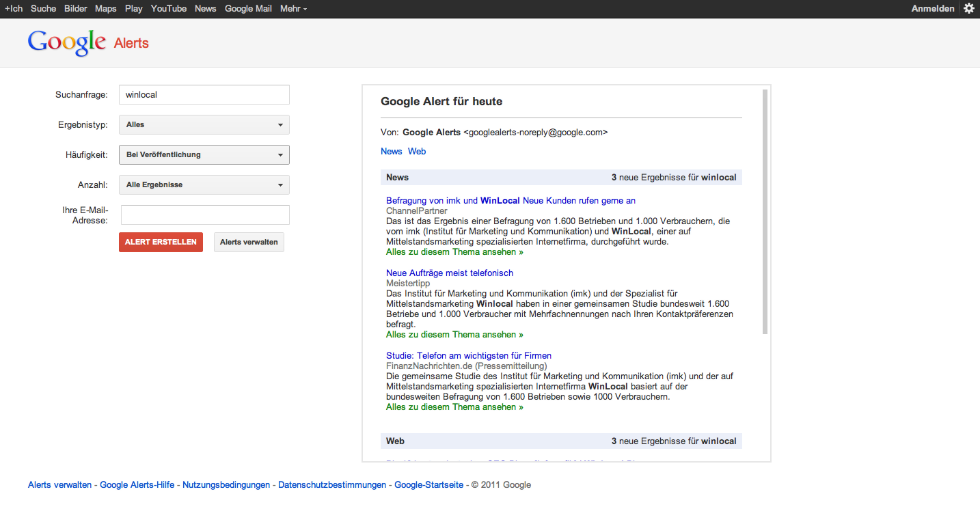
Task: Click the Alerts verwalten button
Action: coord(249,243)
